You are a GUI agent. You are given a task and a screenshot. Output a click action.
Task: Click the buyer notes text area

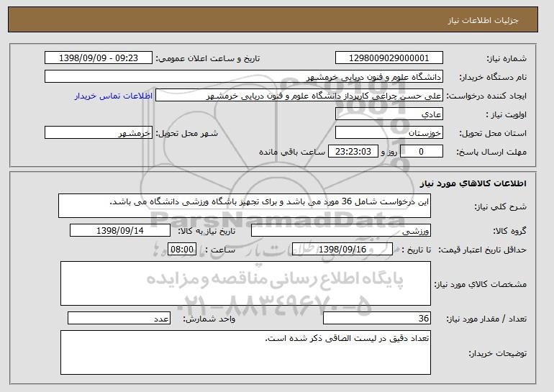[x=245, y=352]
